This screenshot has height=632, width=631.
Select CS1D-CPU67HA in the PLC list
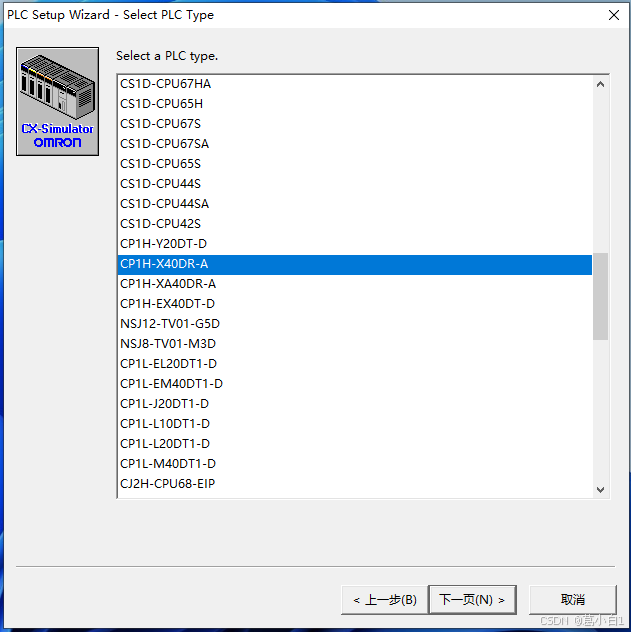coord(355,84)
